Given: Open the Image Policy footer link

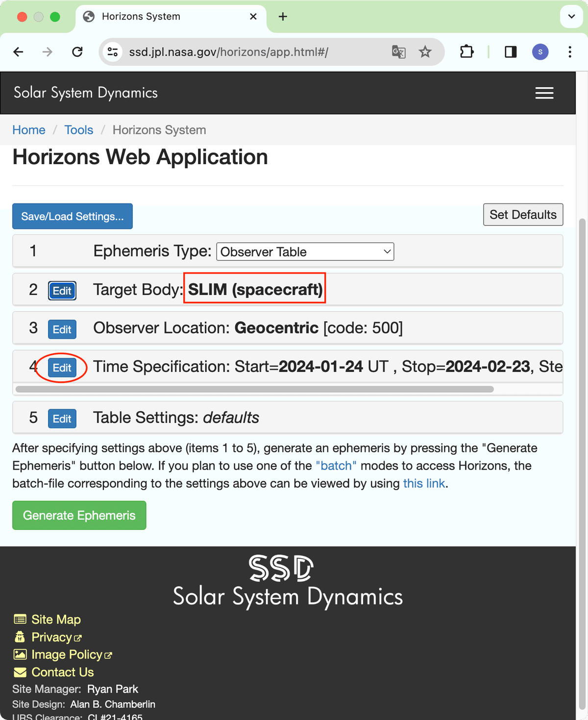Looking at the screenshot, I should pyautogui.click(x=67, y=655).
